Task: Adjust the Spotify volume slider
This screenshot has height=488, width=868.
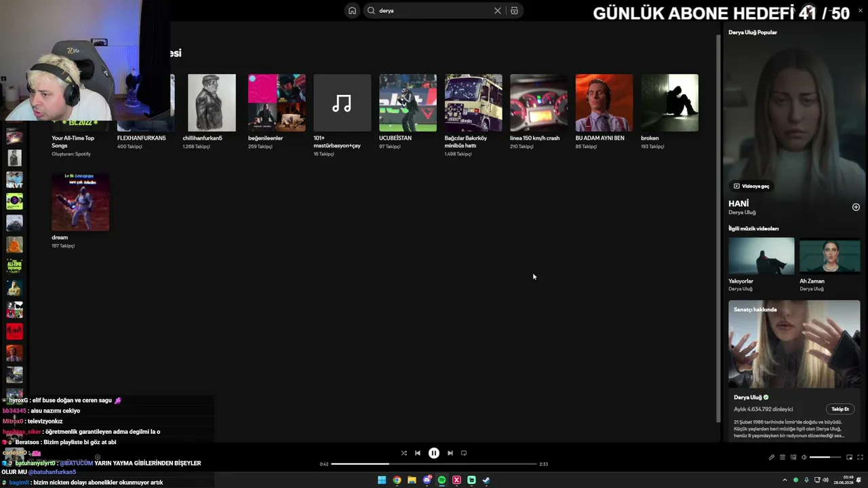Action: click(x=825, y=457)
